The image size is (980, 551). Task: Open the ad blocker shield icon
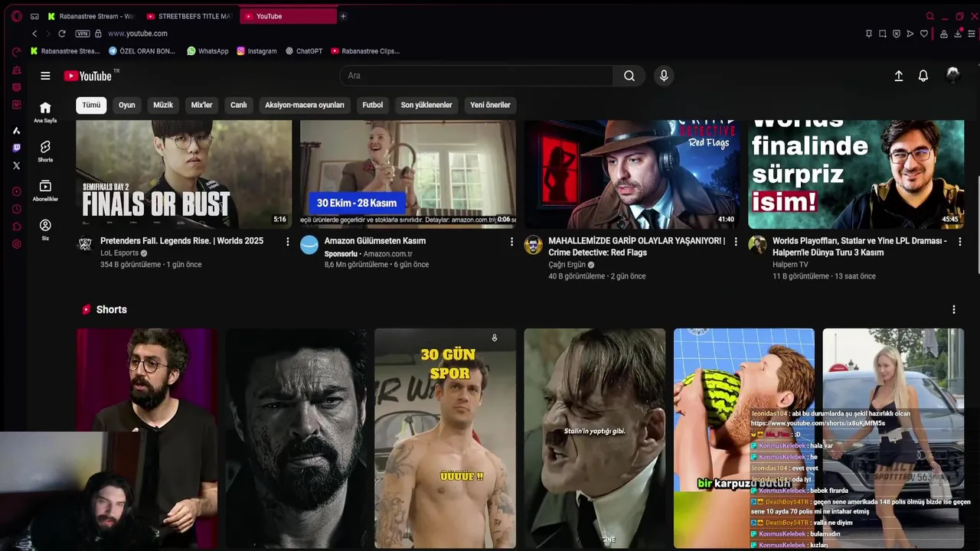(897, 34)
